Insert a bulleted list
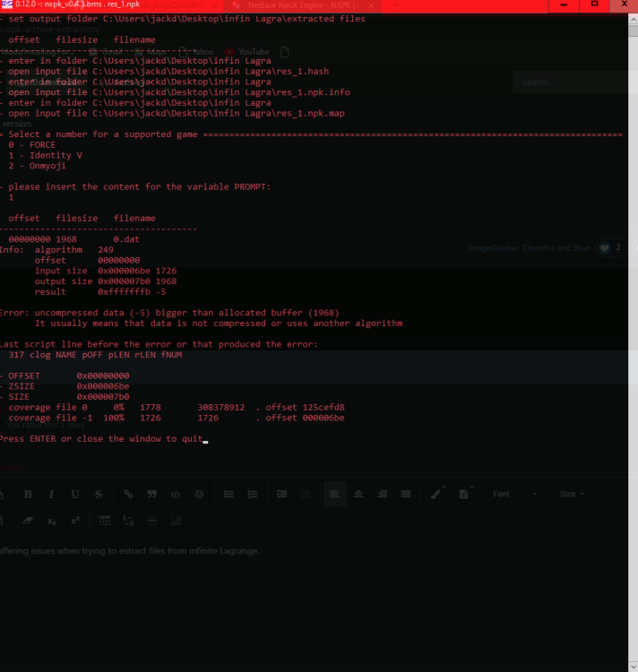The image size is (638, 672). (x=228, y=494)
